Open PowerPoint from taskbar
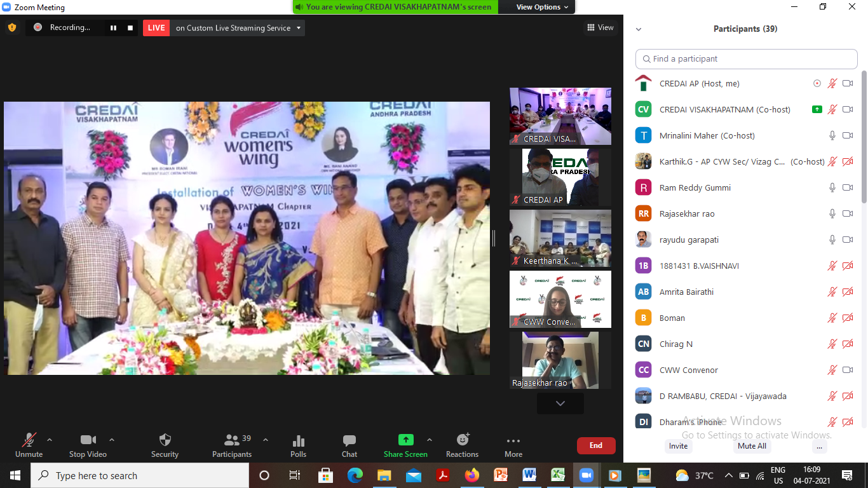868x488 pixels. [501, 475]
